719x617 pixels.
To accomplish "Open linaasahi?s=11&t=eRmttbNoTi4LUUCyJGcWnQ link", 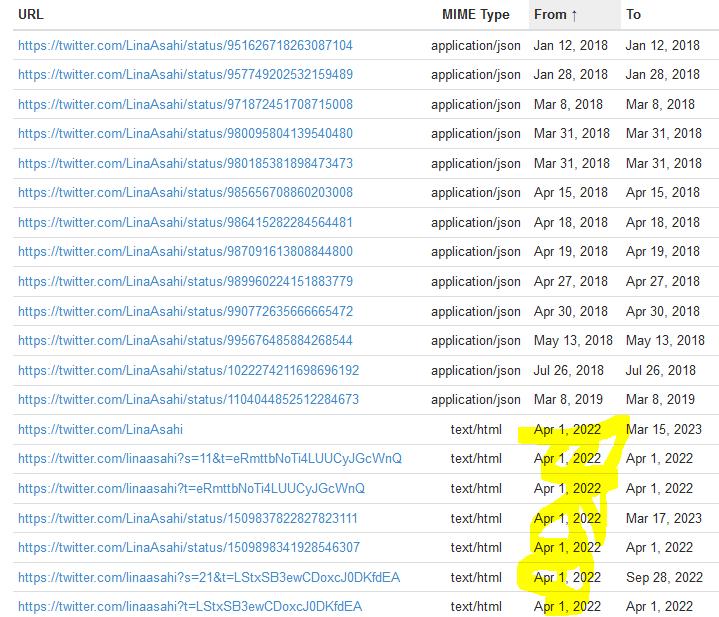I will [x=210, y=459].
